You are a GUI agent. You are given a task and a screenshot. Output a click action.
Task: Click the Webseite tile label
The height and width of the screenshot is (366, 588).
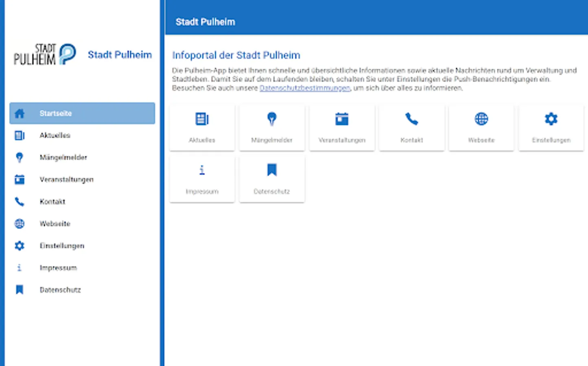pos(481,140)
